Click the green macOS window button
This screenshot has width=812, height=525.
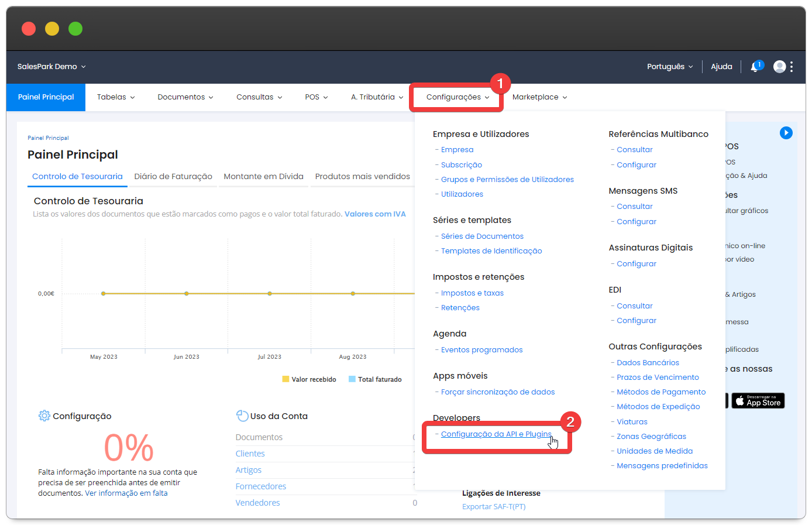(x=75, y=29)
